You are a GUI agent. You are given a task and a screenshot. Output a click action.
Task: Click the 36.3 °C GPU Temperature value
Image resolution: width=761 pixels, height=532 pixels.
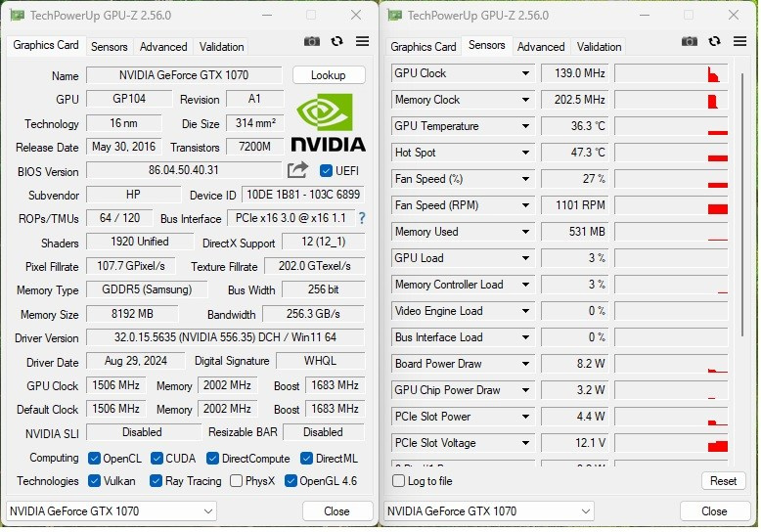(x=575, y=126)
